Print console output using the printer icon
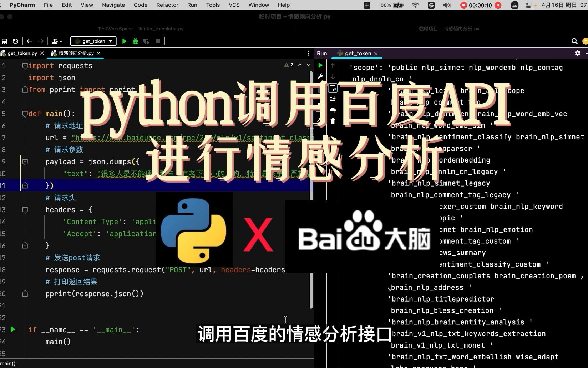 [x=333, y=111]
